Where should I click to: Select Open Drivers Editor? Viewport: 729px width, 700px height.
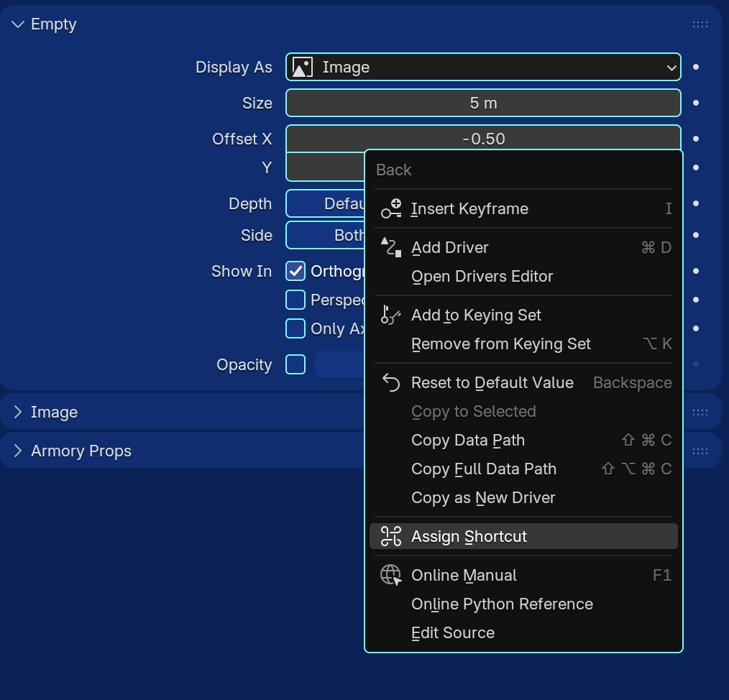[x=523, y=276]
